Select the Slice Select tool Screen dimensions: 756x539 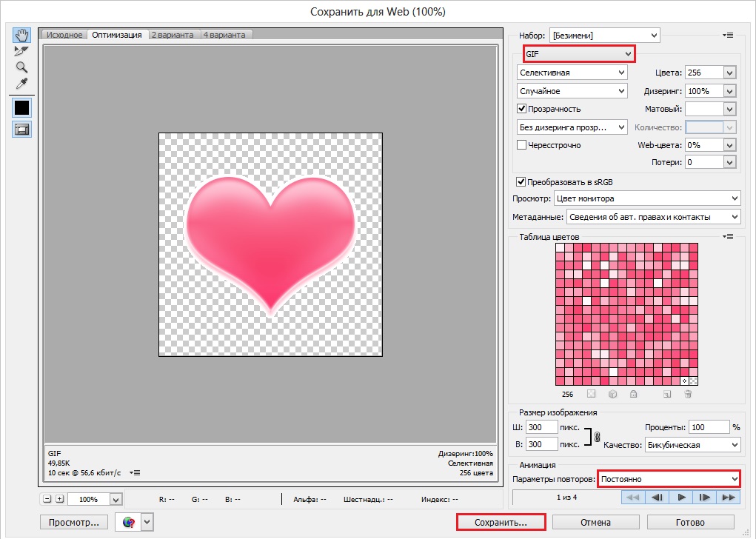pos(21,51)
